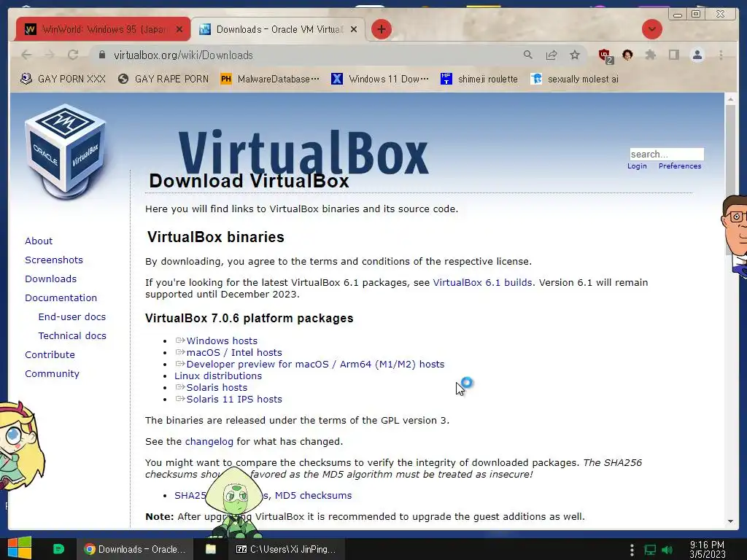Click the page scrollbar down arrow

tap(730, 521)
